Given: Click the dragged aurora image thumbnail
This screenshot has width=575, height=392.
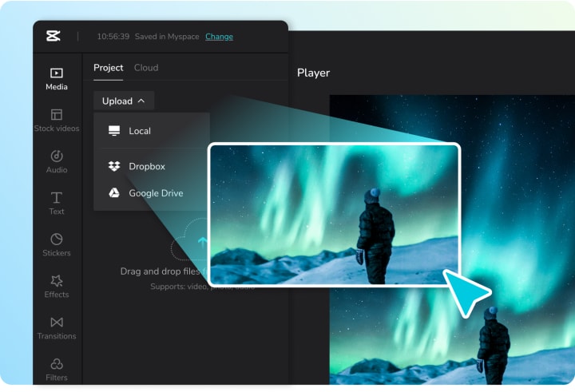Looking at the screenshot, I should click(334, 215).
